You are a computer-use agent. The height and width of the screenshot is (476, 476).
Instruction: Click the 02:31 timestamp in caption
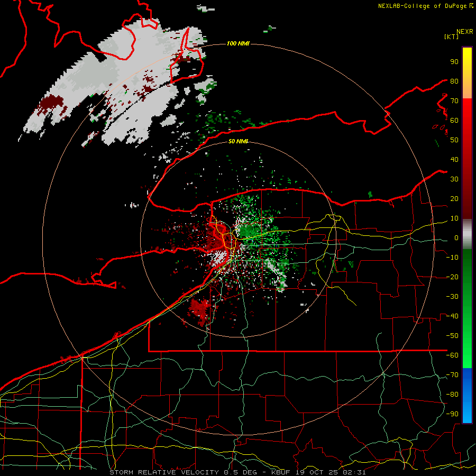click(354, 472)
